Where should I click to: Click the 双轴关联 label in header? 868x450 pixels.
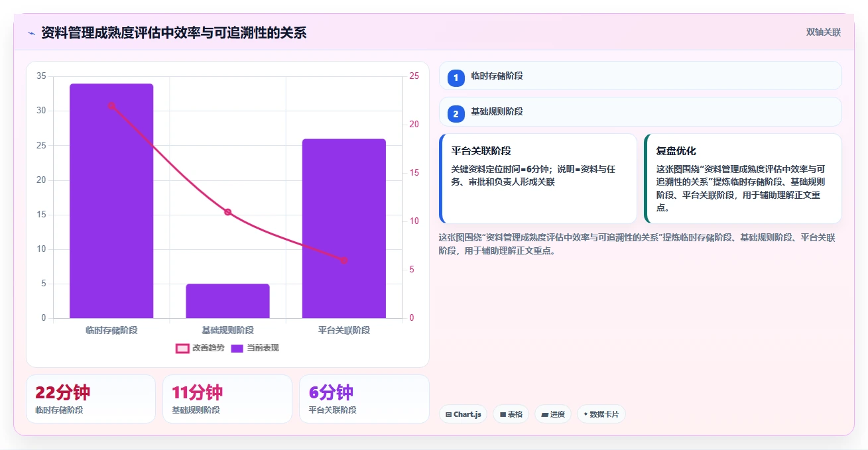pyautogui.click(x=824, y=32)
